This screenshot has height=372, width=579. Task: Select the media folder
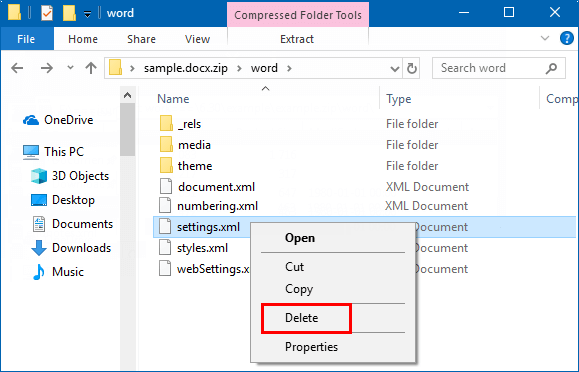coord(194,145)
